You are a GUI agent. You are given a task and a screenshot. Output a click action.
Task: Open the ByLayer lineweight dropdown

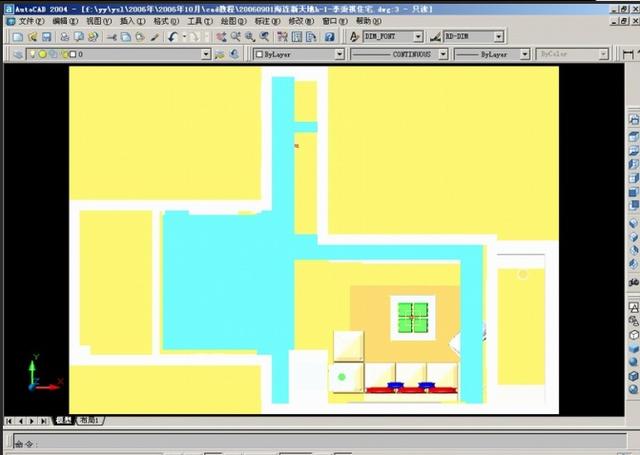525,54
